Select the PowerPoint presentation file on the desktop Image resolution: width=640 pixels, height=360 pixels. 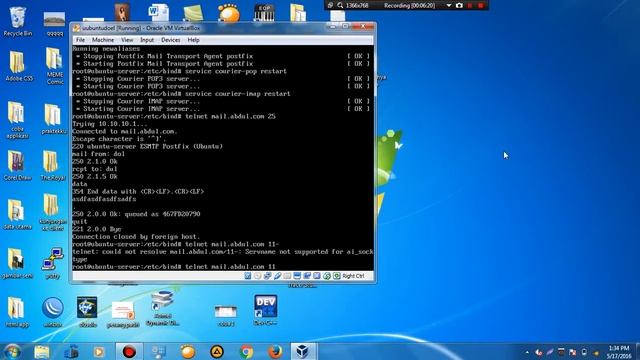click(123, 315)
